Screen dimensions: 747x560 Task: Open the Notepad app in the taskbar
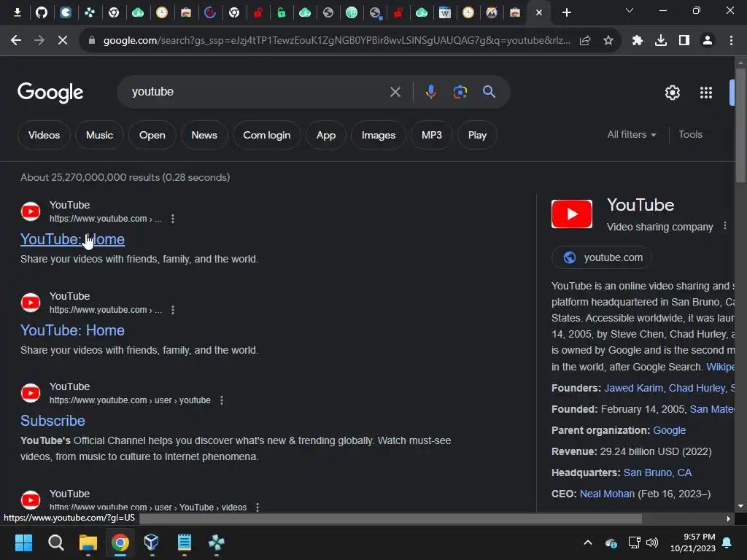tap(185, 542)
